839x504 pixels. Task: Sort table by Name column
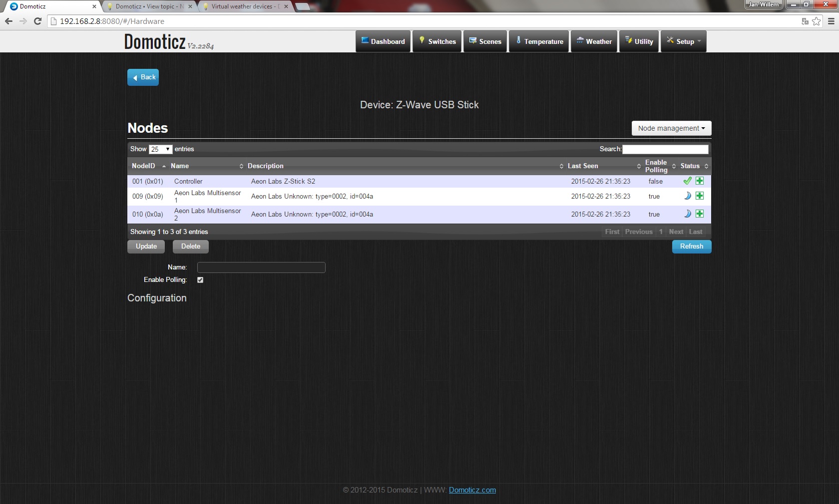pos(207,166)
